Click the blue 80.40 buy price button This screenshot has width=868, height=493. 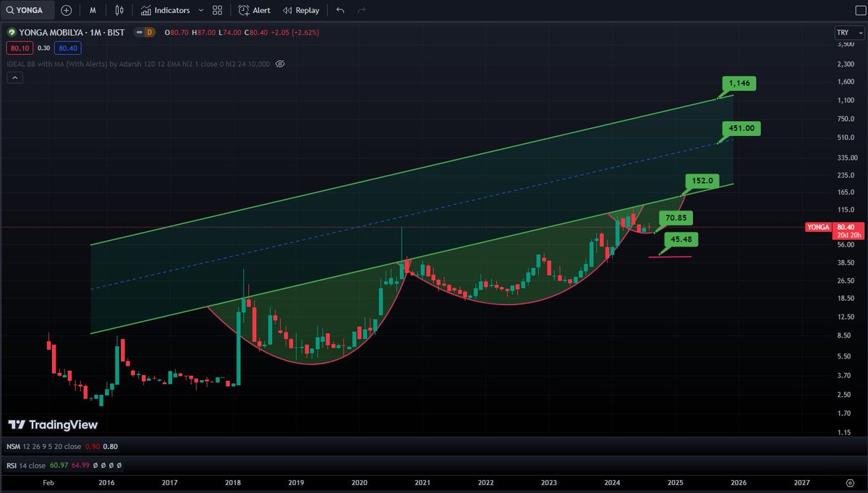[x=68, y=48]
